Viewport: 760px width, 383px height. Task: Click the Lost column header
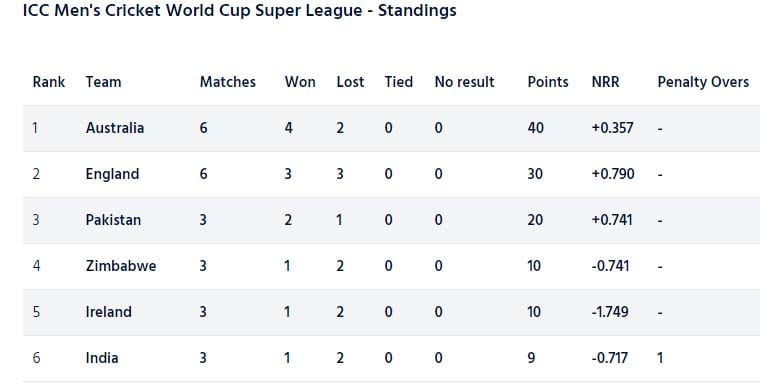click(350, 82)
